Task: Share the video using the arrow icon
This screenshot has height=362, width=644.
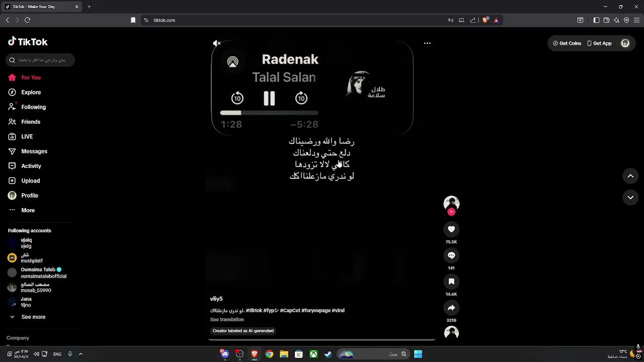Action: 451,308
